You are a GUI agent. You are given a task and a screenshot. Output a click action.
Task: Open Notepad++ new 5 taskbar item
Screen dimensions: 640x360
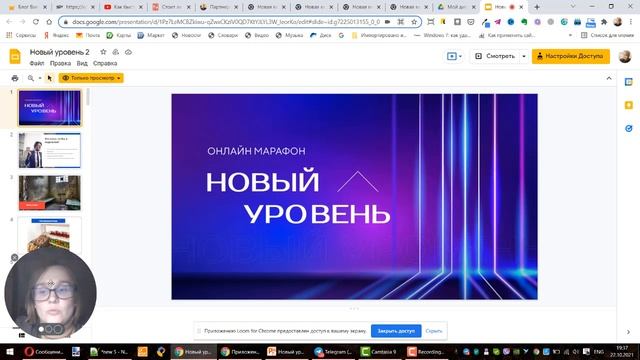(109, 351)
